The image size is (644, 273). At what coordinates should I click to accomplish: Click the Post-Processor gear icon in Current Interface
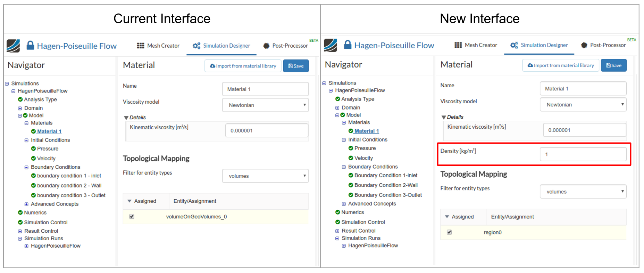click(266, 46)
